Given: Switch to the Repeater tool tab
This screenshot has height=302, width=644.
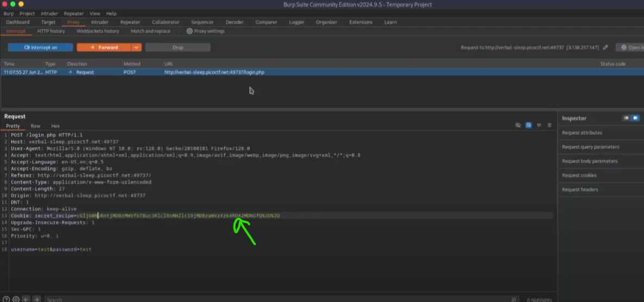Looking at the screenshot, I should point(130,22).
